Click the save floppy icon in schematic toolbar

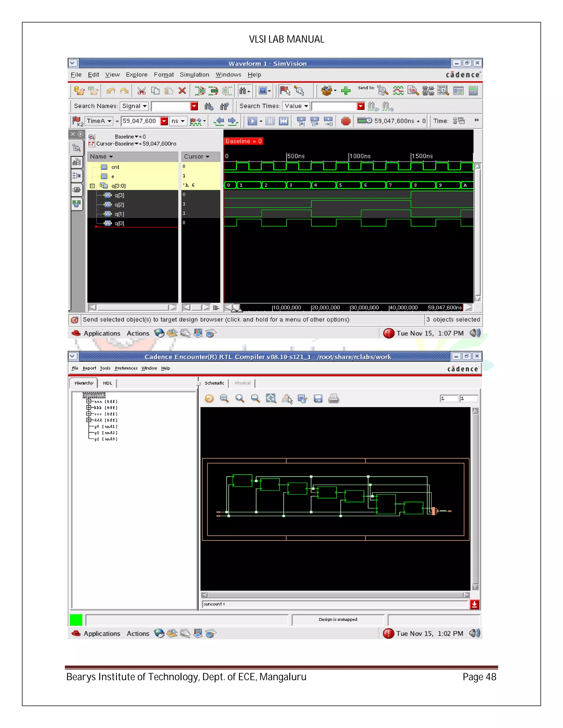[x=318, y=399]
